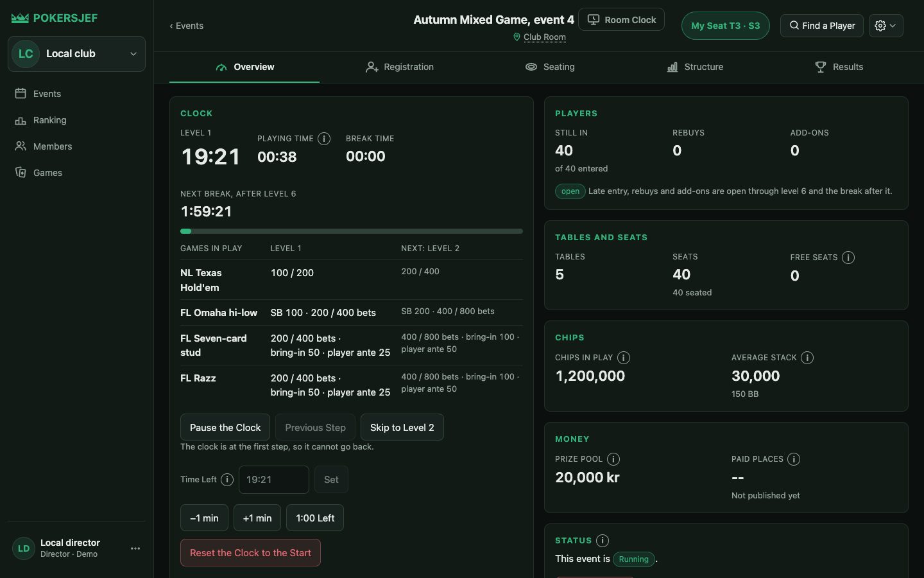
Task: Switch to the Results tab
Action: point(839,67)
